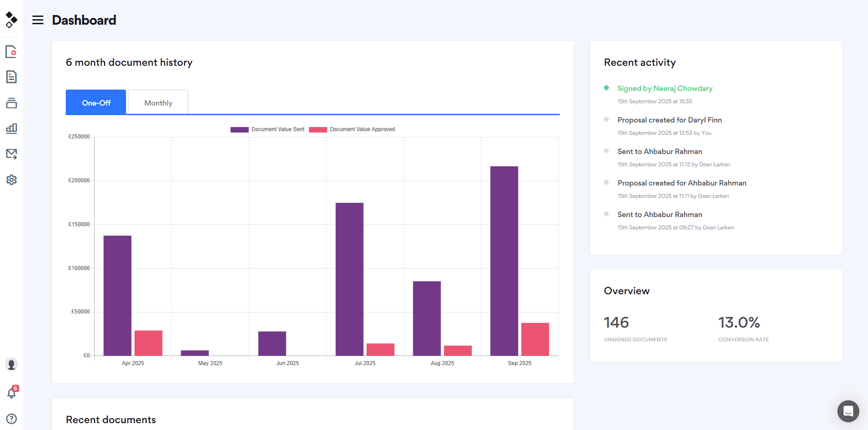This screenshot has height=430, width=868.
Task: Click the 15th September 2025 at 15:35 timestamp
Action: (655, 101)
